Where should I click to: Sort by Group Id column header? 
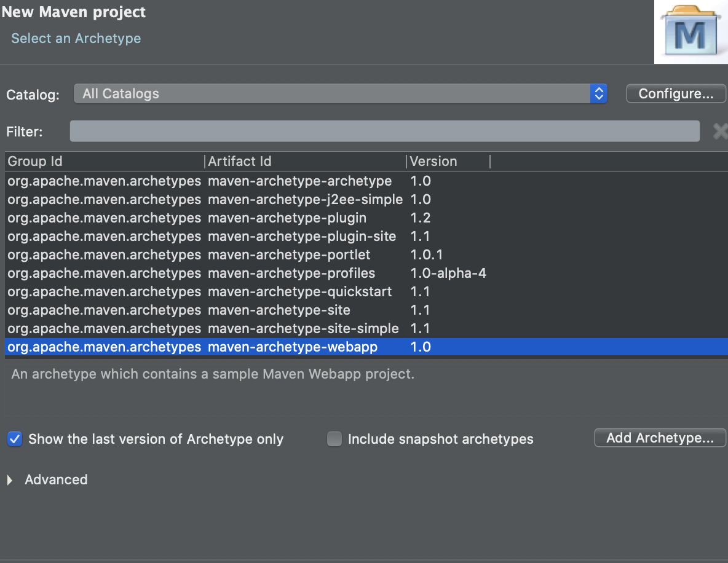[x=105, y=162]
